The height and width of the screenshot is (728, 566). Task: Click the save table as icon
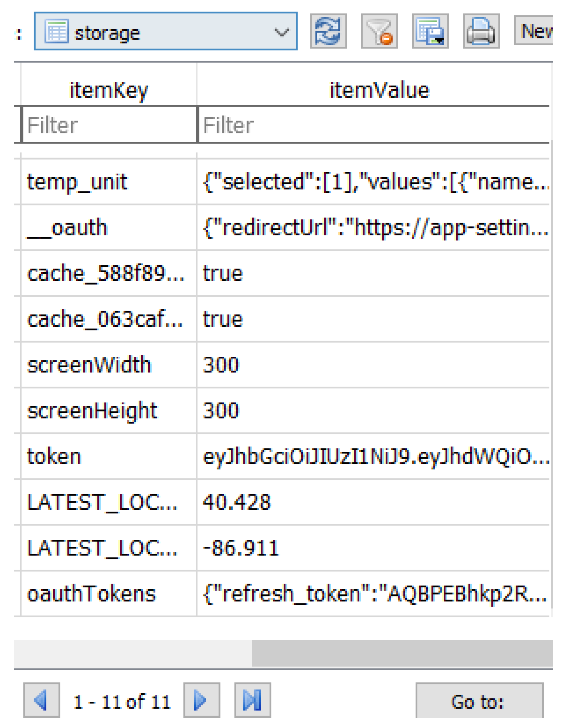430,31
